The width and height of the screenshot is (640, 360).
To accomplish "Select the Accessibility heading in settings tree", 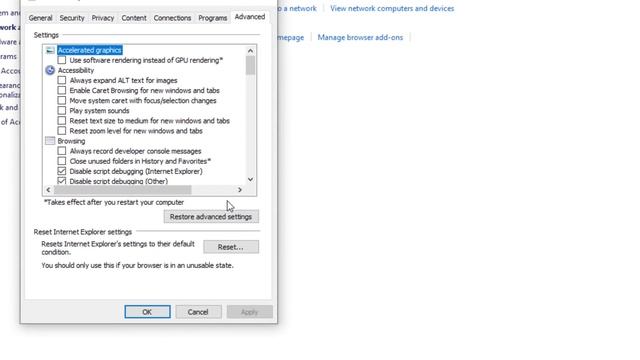I will pos(76,70).
